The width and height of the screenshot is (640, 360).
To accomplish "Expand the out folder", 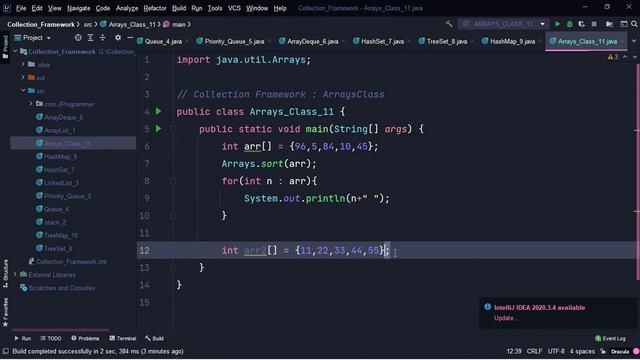I will pos(23,77).
